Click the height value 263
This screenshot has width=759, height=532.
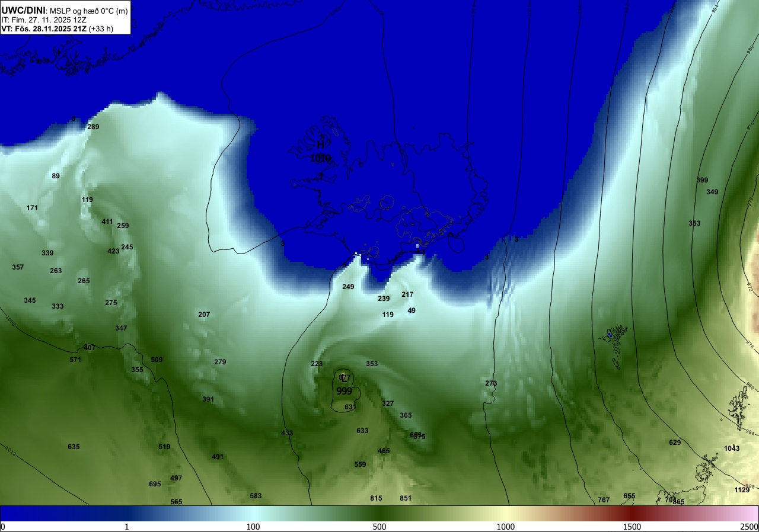pos(56,271)
